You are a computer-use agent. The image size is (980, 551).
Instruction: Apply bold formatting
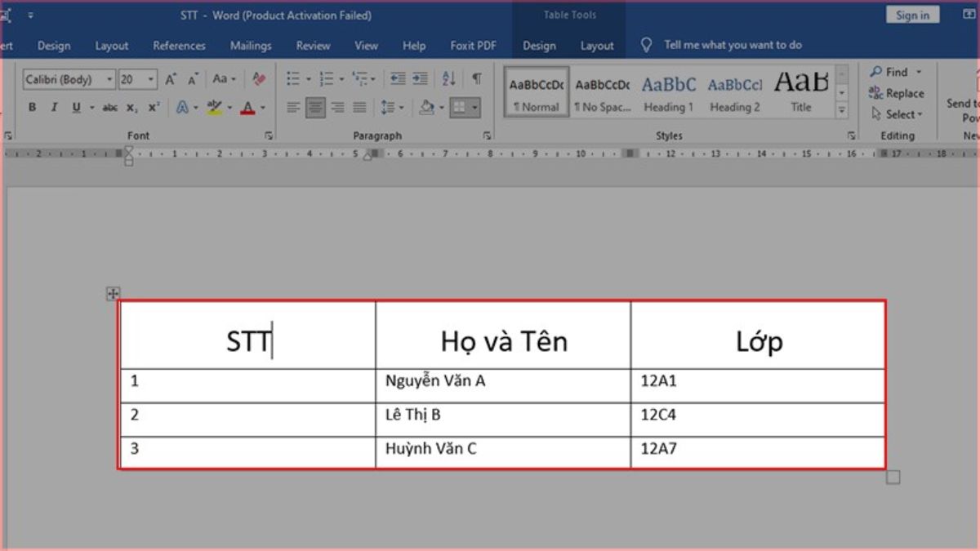click(x=33, y=107)
